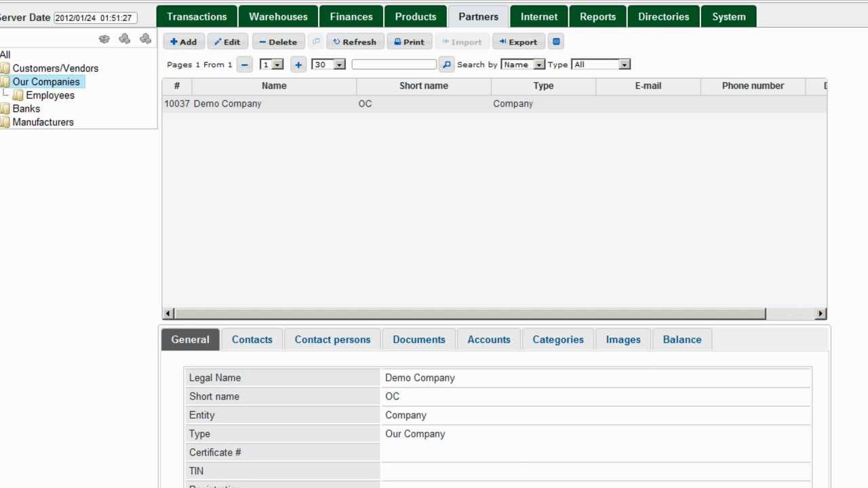Select the Export icon button

(x=518, y=41)
